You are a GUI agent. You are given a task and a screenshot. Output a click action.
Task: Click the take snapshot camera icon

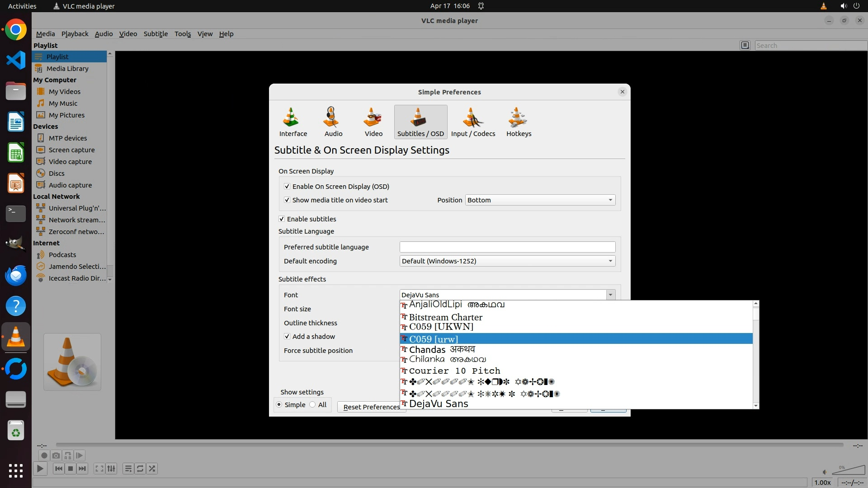pos(56,455)
